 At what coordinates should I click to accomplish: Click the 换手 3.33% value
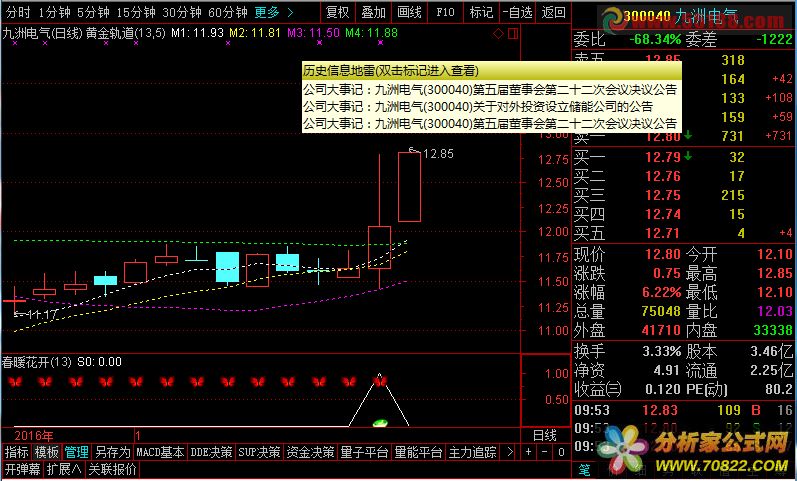tap(661, 351)
